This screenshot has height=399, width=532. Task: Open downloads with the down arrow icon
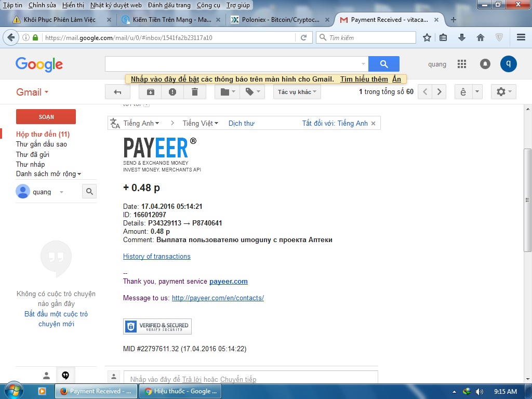pos(462,37)
